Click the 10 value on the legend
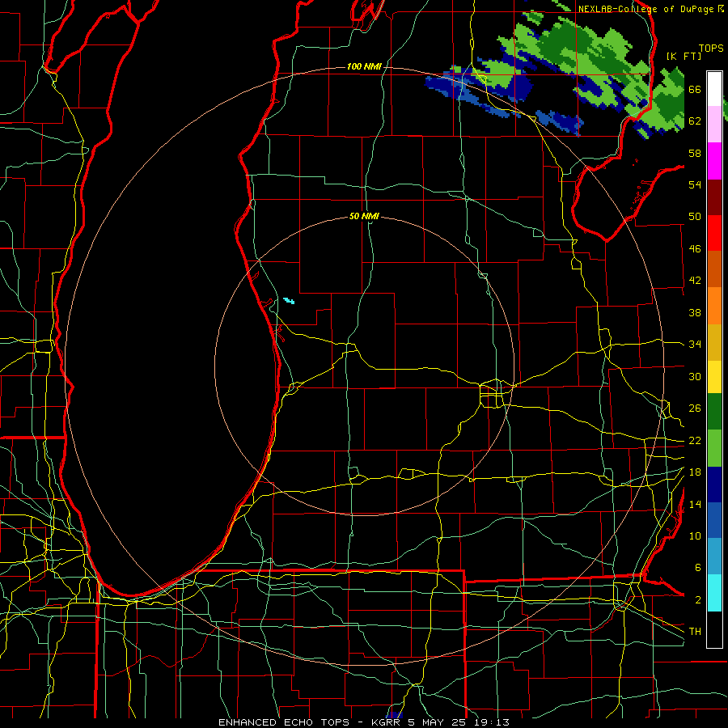Viewport: 728px width, 728px height. point(695,536)
